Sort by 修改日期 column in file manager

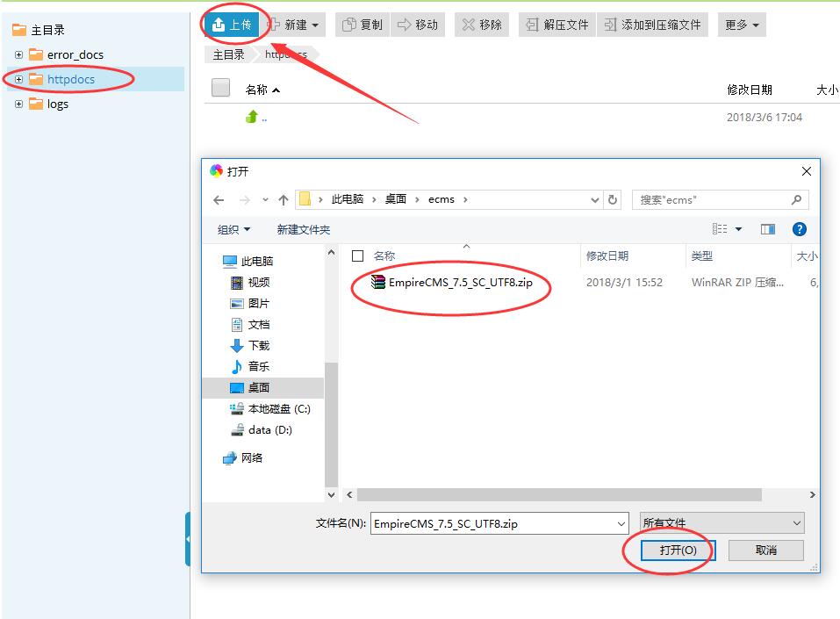(x=750, y=90)
